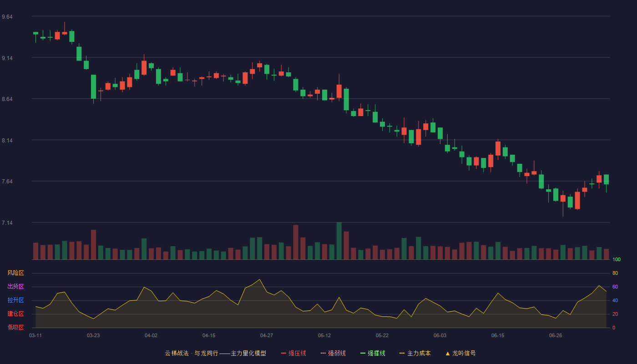Viewport: 637px width, 364px height.
Task: Click the 9.64 price axis label
Action: tap(7, 17)
